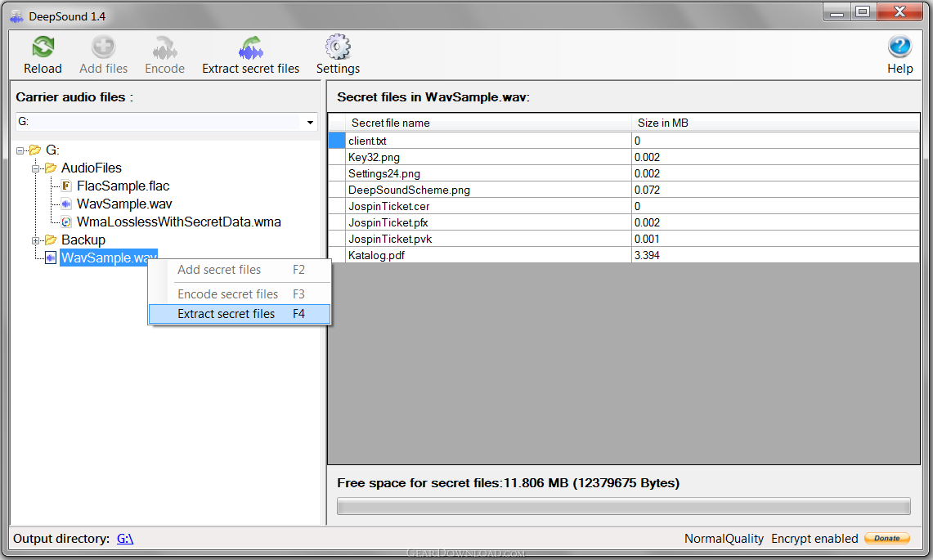
Task: Open Settings via the gear icon
Action: [338, 47]
